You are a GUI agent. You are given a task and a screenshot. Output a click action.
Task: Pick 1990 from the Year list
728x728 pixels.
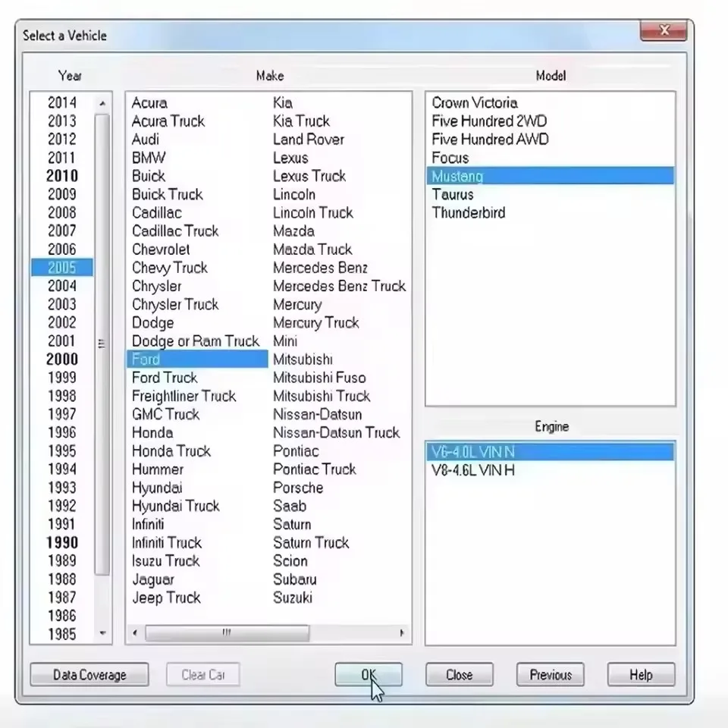point(61,542)
